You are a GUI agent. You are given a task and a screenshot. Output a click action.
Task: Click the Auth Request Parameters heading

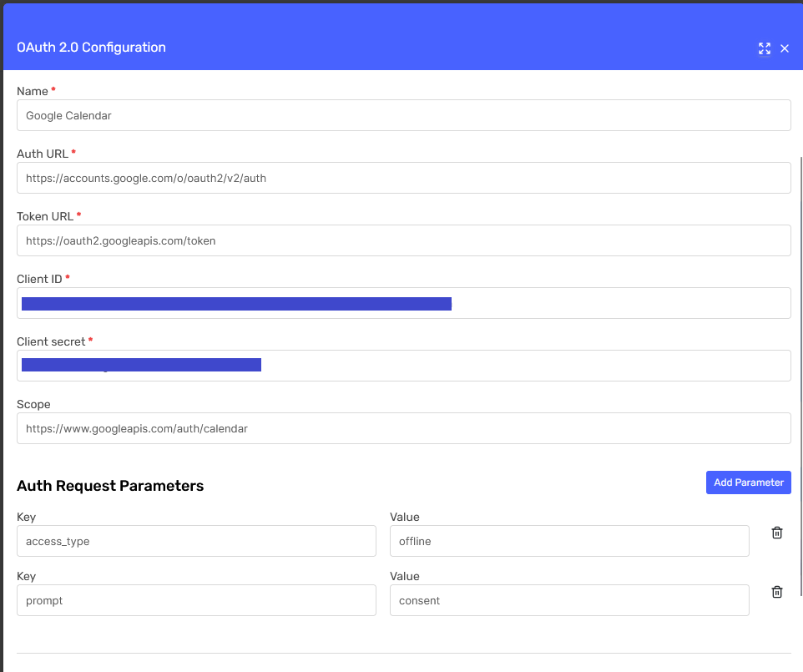[110, 486]
